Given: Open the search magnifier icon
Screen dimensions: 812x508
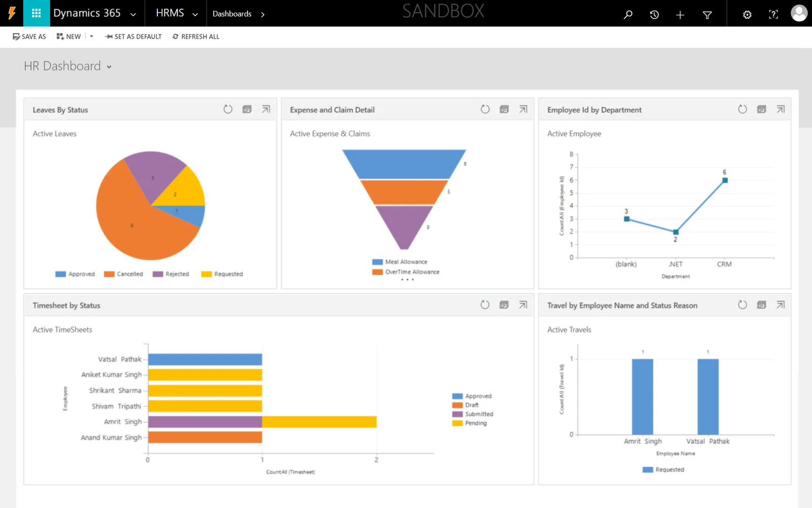Looking at the screenshot, I should tap(628, 14).
